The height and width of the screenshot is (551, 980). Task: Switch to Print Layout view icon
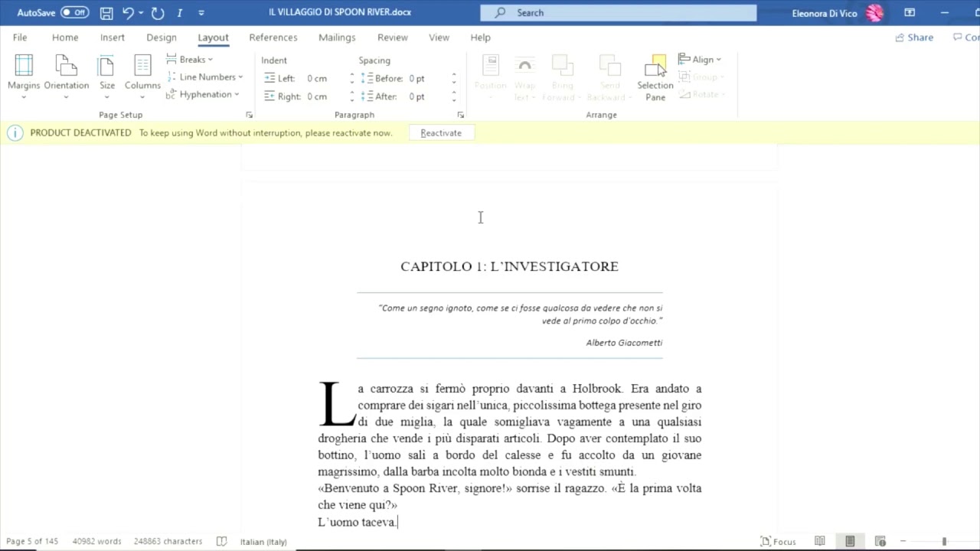pos(850,542)
